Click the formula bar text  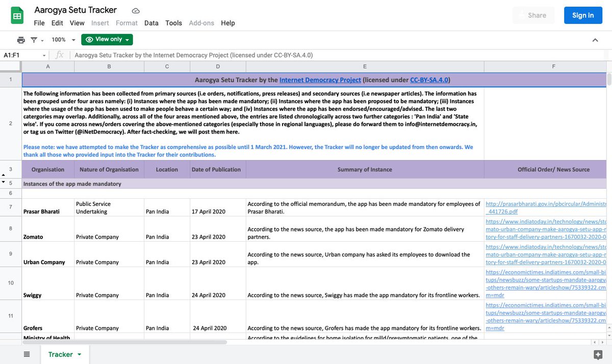(194, 55)
